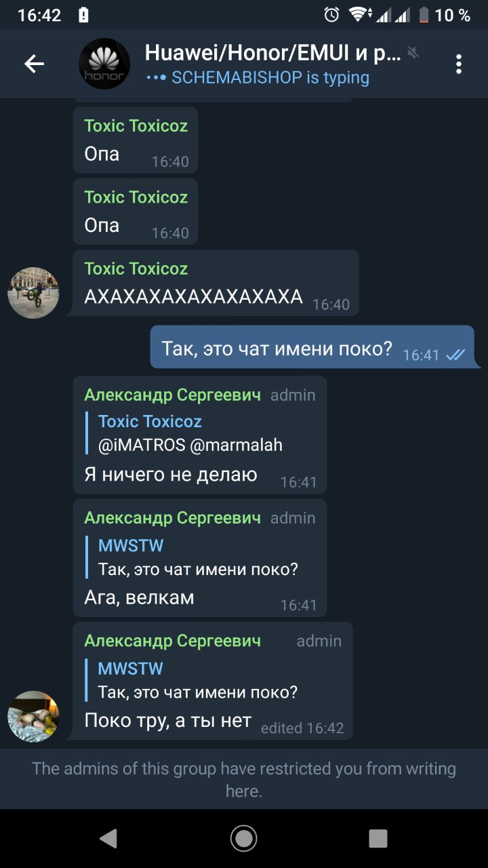
Task: Tap the battery icon showing 10 %
Action: [424, 15]
